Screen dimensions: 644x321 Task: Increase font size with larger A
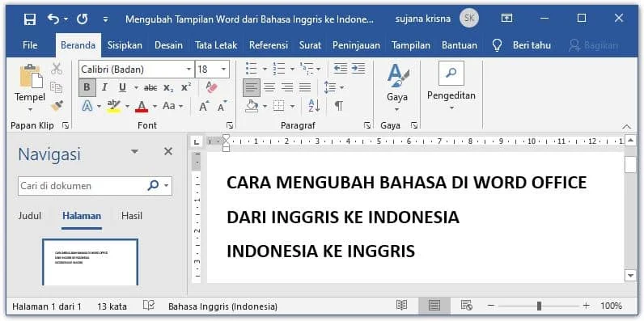[204, 106]
